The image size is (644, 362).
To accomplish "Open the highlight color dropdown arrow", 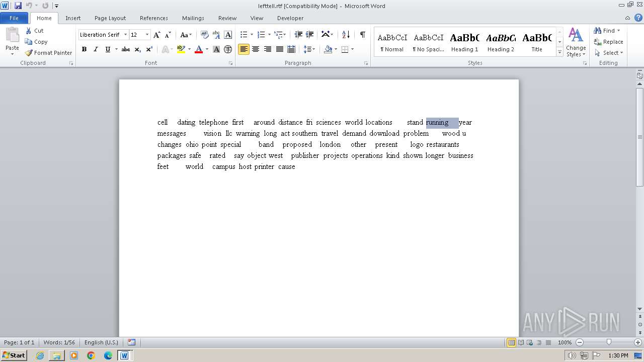I will point(189,49).
